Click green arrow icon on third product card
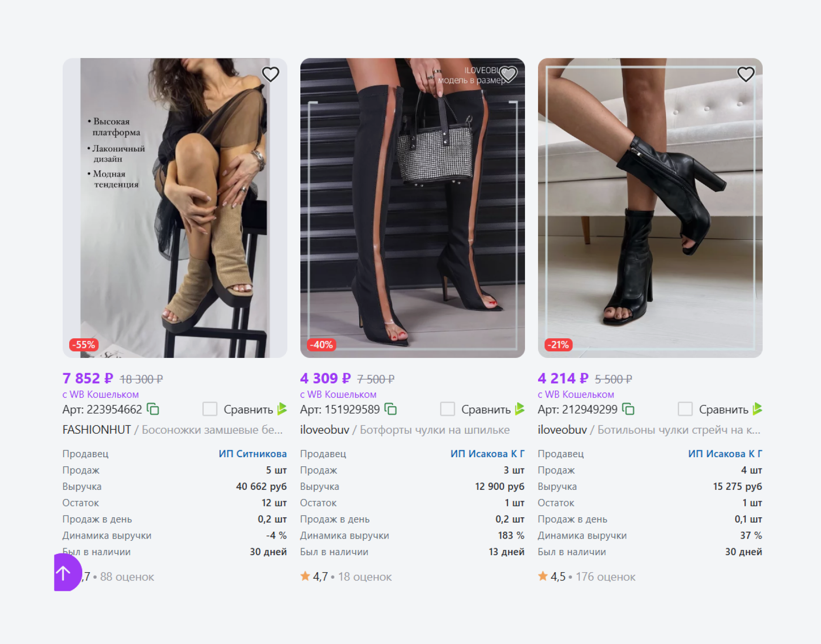Viewport: 821px width, 644px height. click(757, 409)
